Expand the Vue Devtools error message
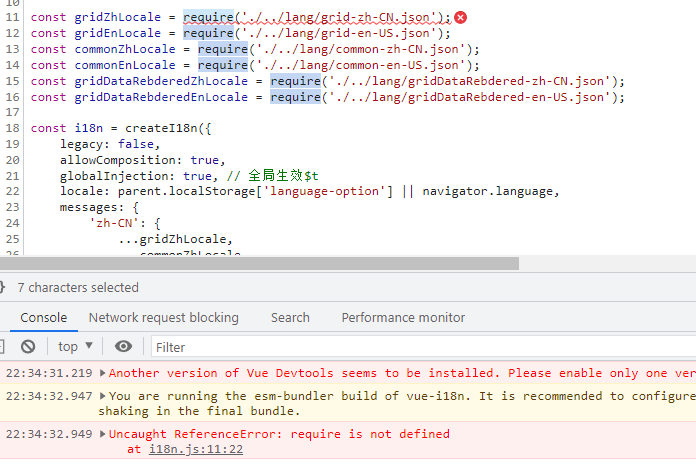This screenshot has height=464, width=696. (103, 373)
